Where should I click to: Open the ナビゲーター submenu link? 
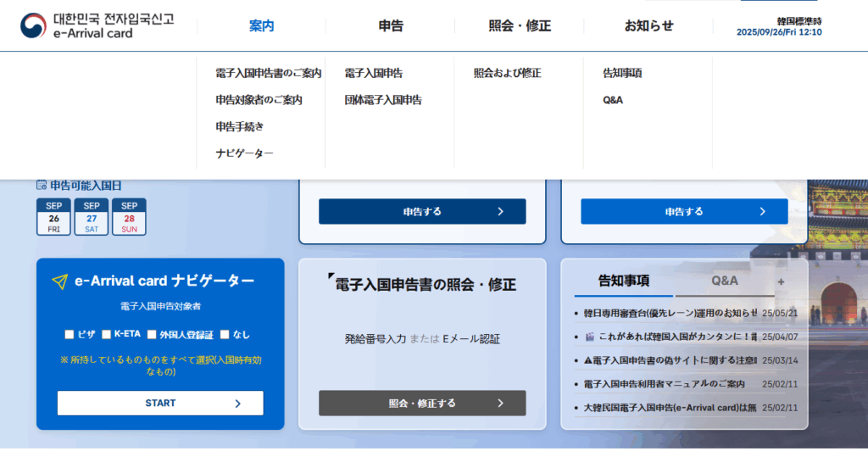(x=244, y=153)
